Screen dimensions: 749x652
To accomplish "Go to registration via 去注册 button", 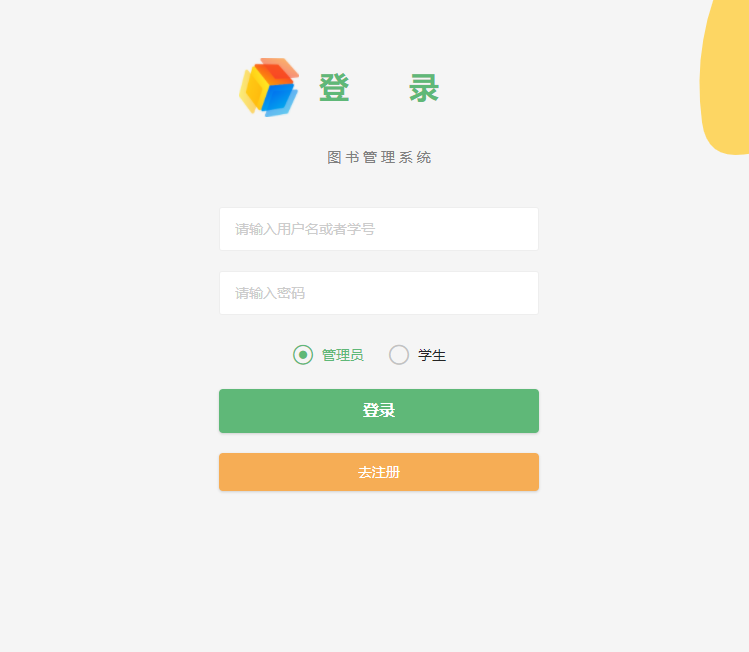I will coord(379,472).
